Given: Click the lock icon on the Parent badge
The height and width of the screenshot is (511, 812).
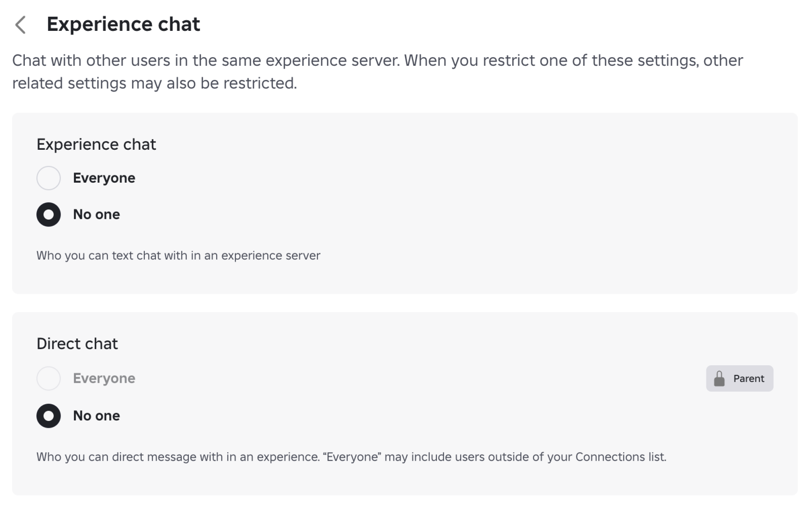Looking at the screenshot, I should (x=719, y=378).
